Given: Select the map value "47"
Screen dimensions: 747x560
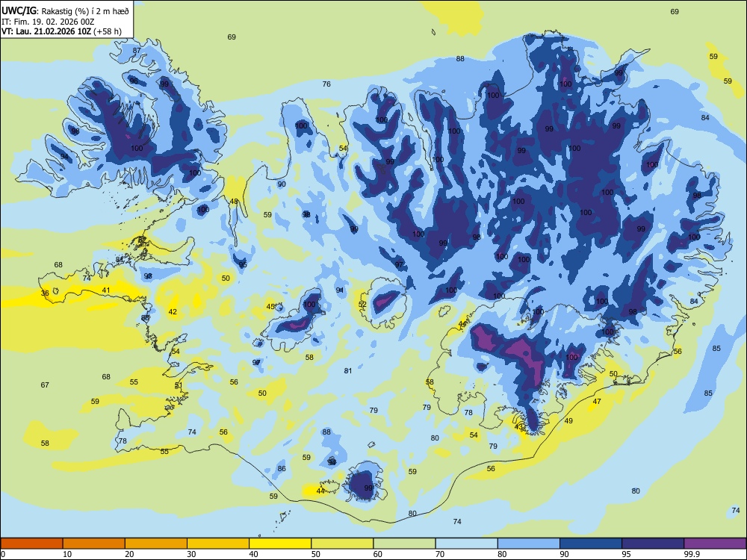Looking at the screenshot, I should click(x=597, y=402).
